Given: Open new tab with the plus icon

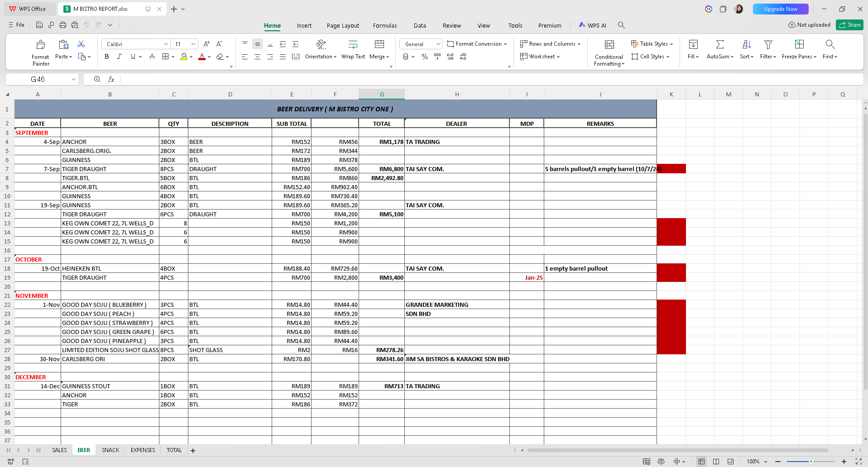Looking at the screenshot, I should [x=174, y=9].
